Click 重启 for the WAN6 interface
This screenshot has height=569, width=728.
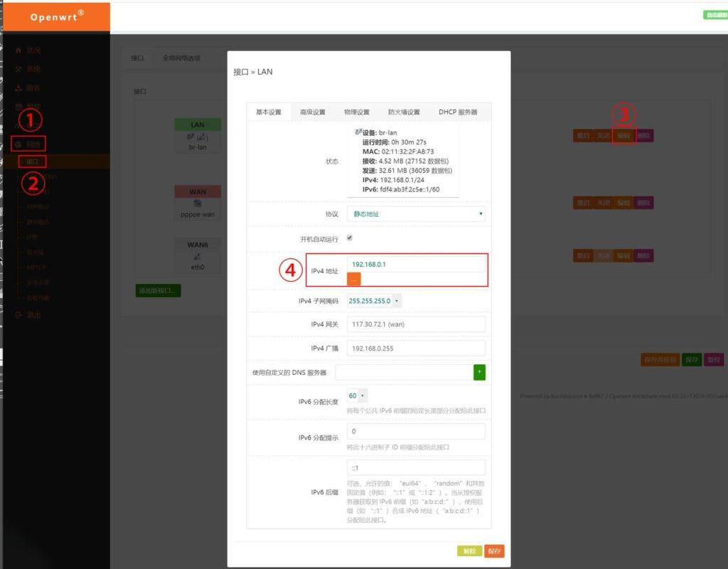pos(583,255)
